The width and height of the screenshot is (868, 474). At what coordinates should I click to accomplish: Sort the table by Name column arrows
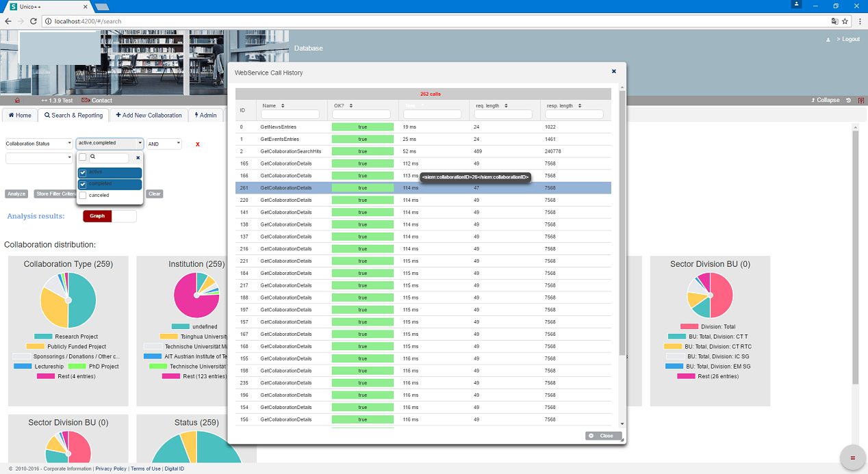click(283, 105)
